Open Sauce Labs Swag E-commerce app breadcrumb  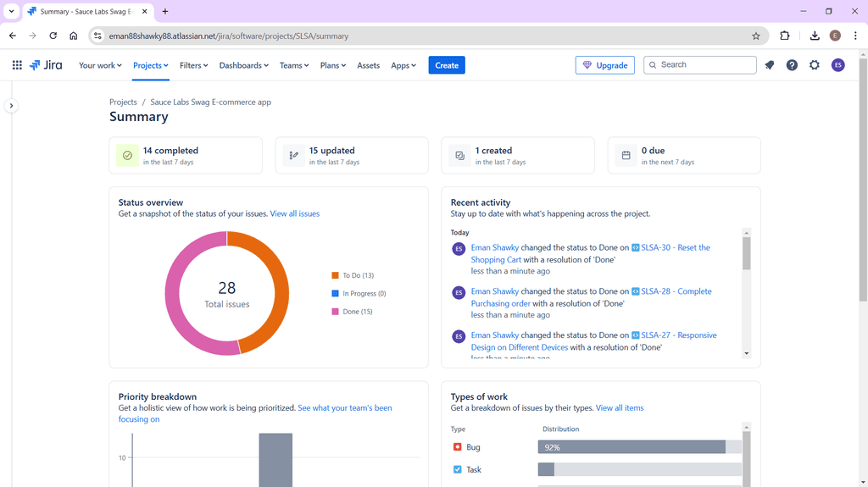211,102
